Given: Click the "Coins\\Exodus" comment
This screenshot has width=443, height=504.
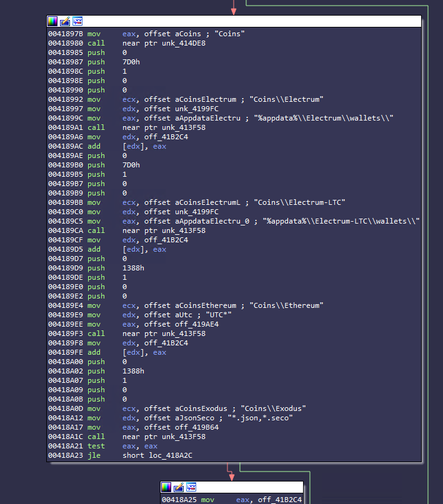Looking at the screenshot, I should pos(273,408).
